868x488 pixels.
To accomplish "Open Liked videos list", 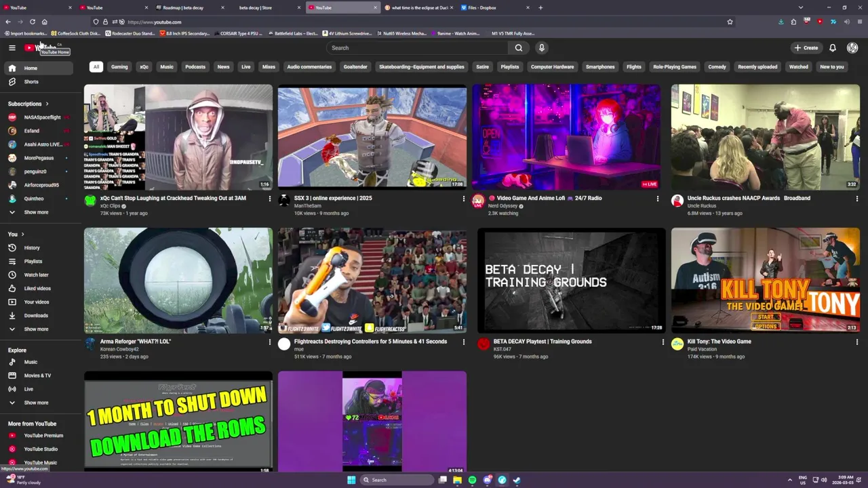I will (x=37, y=288).
